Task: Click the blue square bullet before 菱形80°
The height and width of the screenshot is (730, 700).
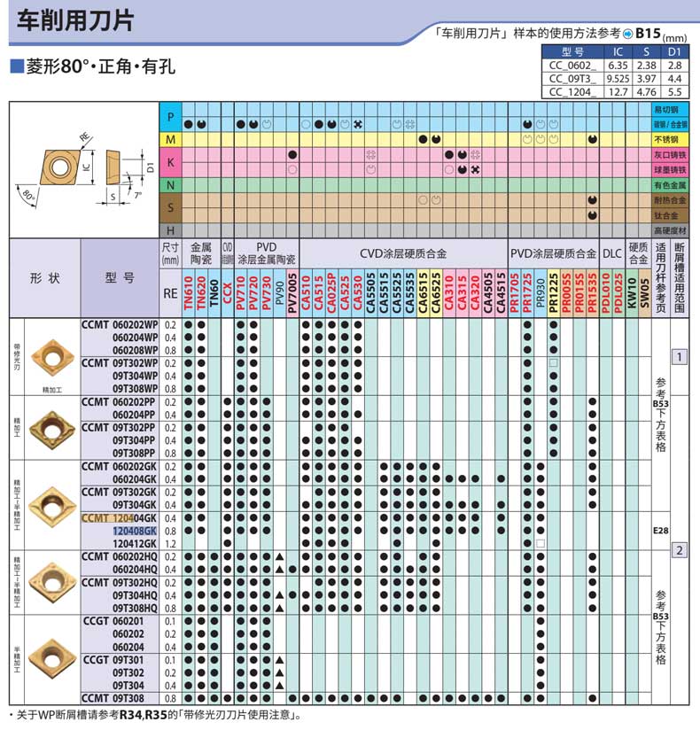Action: coord(15,68)
